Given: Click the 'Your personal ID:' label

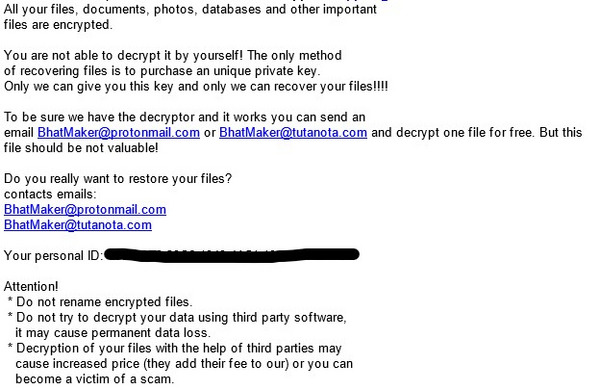Looking at the screenshot, I should pos(53,256).
